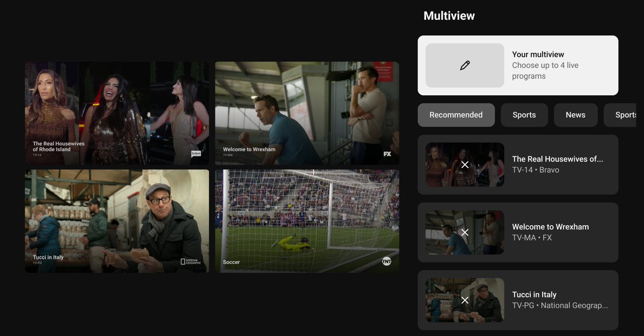Click the 'TV-MA • FX' subtitle

(532, 237)
